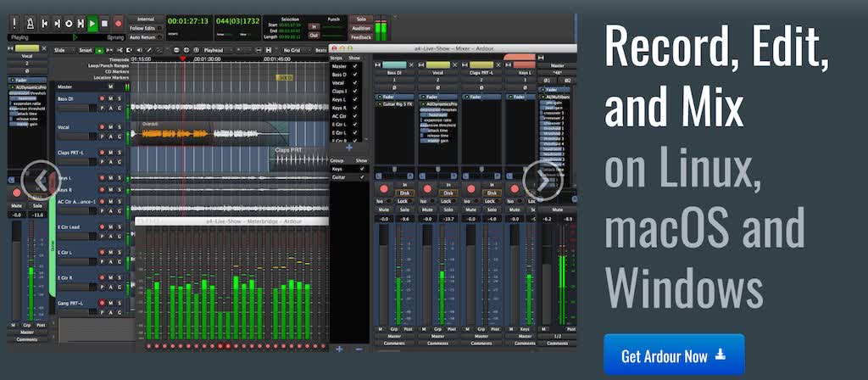
Task: Close the Bass DI mixer strip X icon
Action: click(411, 64)
